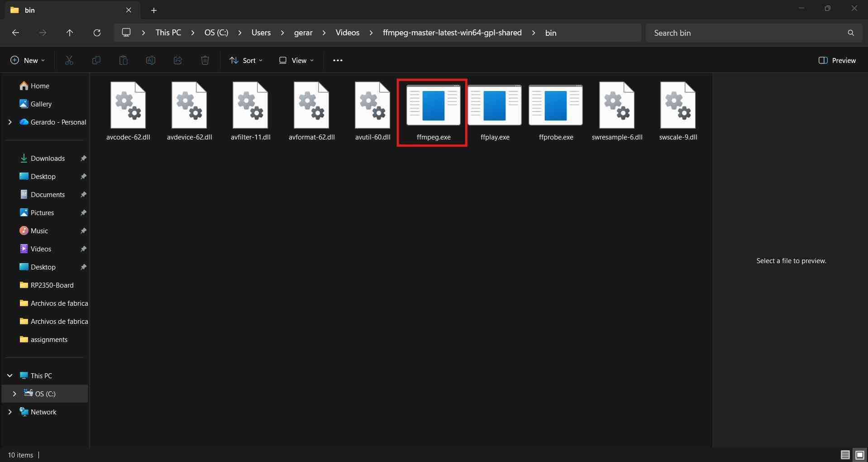Switch to large thumbnails view icon
The height and width of the screenshot is (462, 868).
tap(860, 455)
